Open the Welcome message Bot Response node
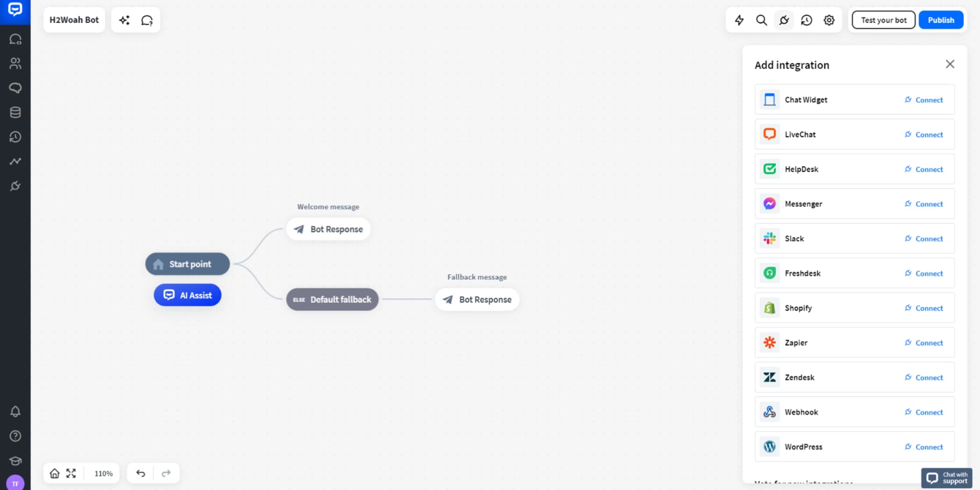 point(328,229)
